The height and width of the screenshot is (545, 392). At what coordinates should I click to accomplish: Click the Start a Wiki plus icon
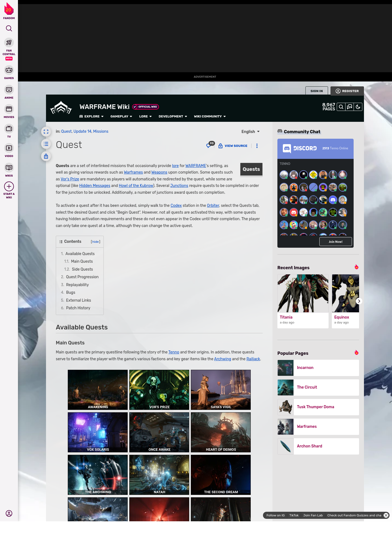pyautogui.click(x=9, y=186)
